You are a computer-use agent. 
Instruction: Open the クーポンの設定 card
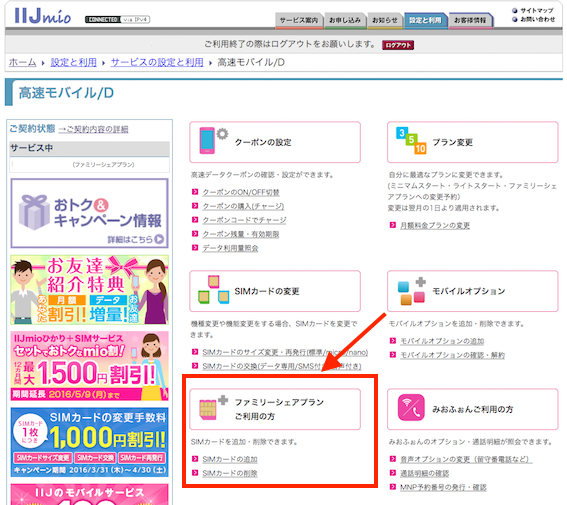point(275,142)
